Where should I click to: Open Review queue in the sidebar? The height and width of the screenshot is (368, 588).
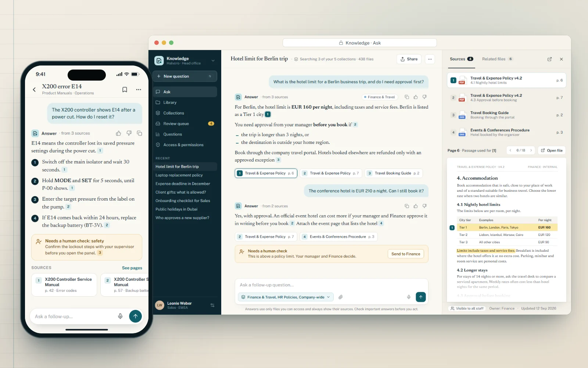click(x=185, y=124)
